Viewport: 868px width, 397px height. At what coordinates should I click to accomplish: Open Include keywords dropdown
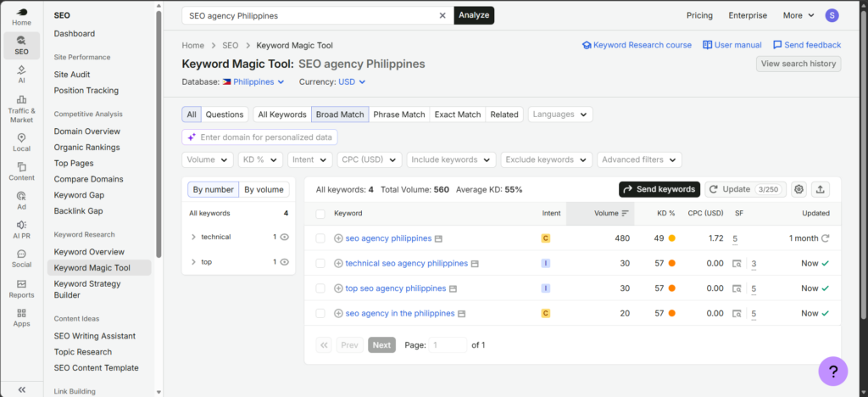pos(451,160)
